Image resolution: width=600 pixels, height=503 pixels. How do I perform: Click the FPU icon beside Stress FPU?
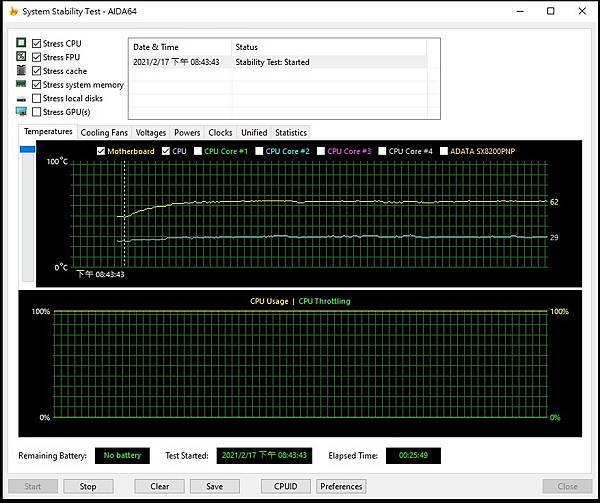[x=21, y=57]
